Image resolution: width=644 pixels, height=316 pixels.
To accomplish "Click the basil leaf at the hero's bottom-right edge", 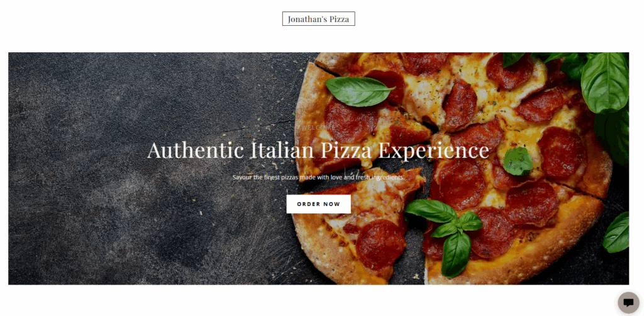I will point(616,232).
